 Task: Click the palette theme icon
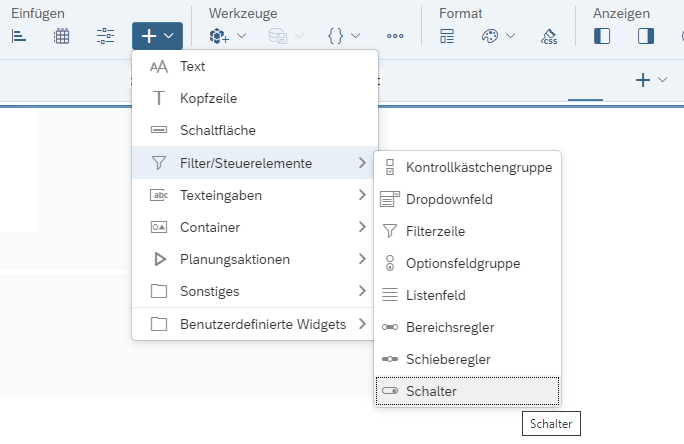(490, 36)
